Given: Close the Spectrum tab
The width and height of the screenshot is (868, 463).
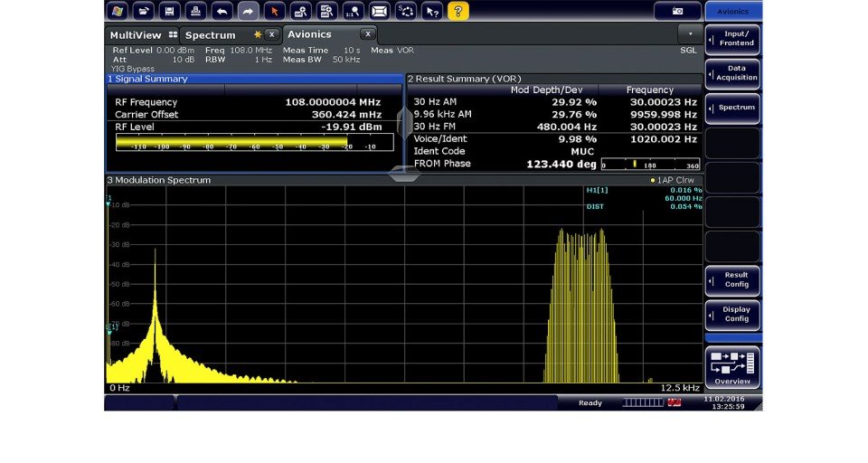Looking at the screenshot, I should [x=270, y=34].
